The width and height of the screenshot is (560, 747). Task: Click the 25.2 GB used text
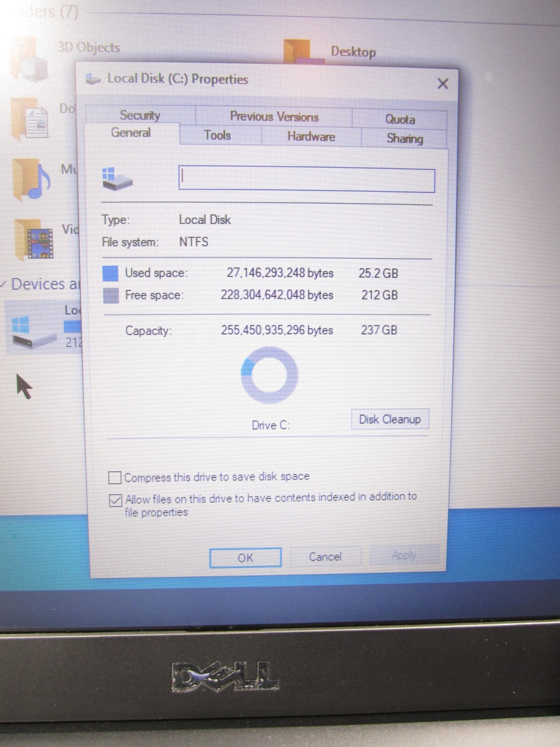[378, 273]
